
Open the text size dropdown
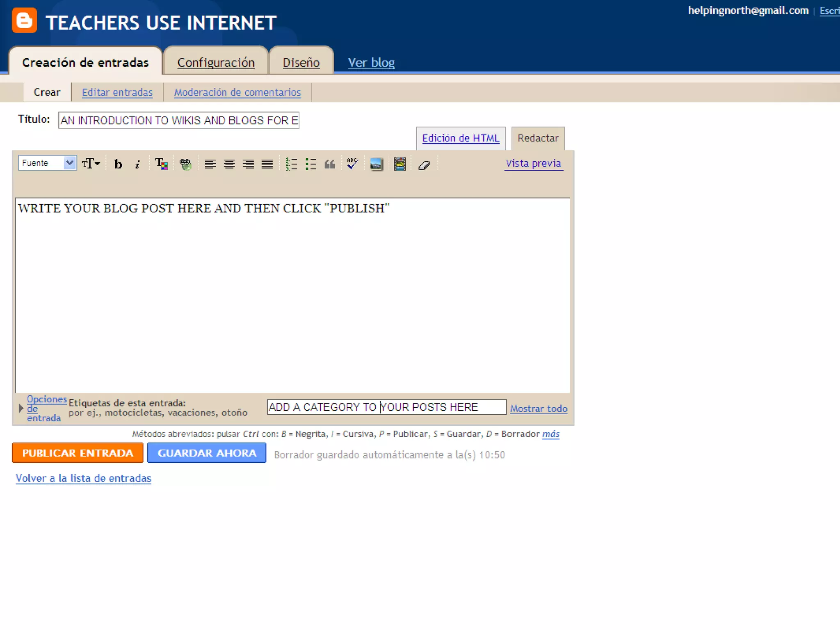click(91, 163)
